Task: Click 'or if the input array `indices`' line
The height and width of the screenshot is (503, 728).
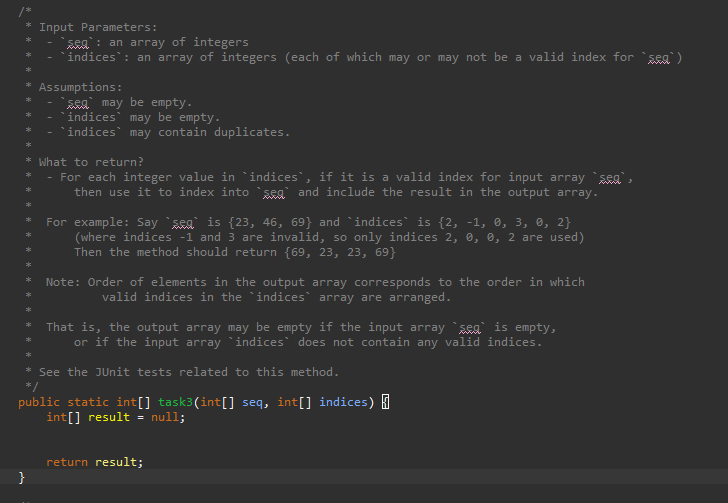Action: tap(308, 342)
